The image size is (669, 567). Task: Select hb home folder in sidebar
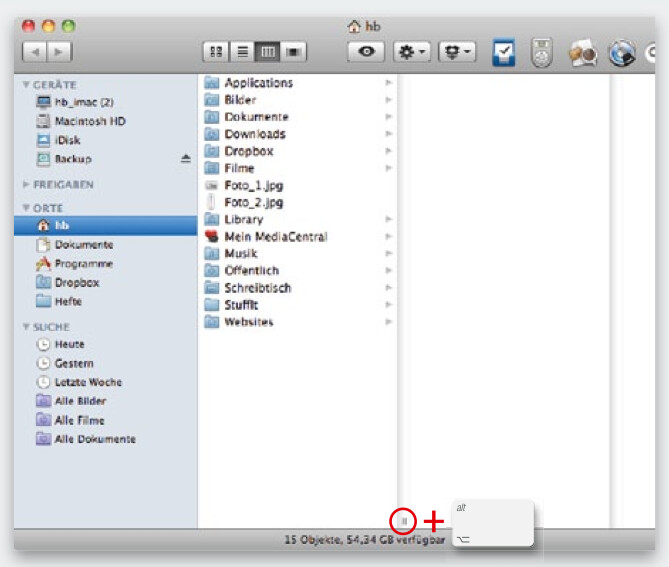(105, 225)
